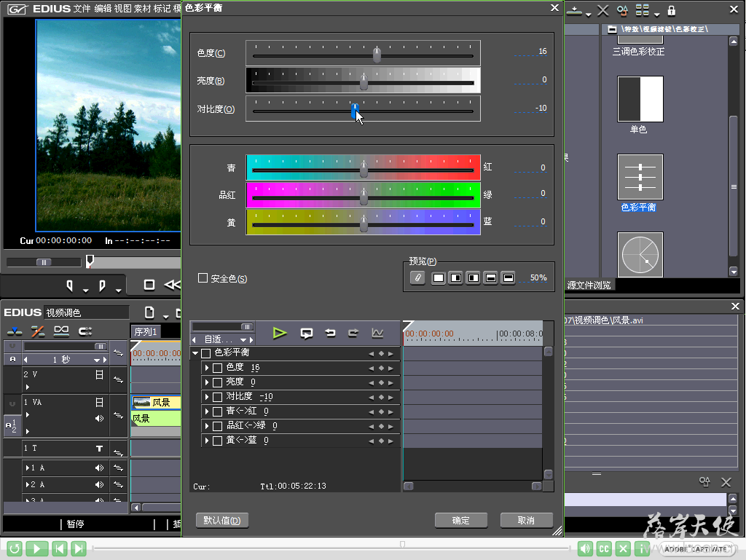Image resolution: width=746 pixels, height=560 pixels.
Task: Click the delete X icon in the effects panel toolbar
Action: pos(602,10)
